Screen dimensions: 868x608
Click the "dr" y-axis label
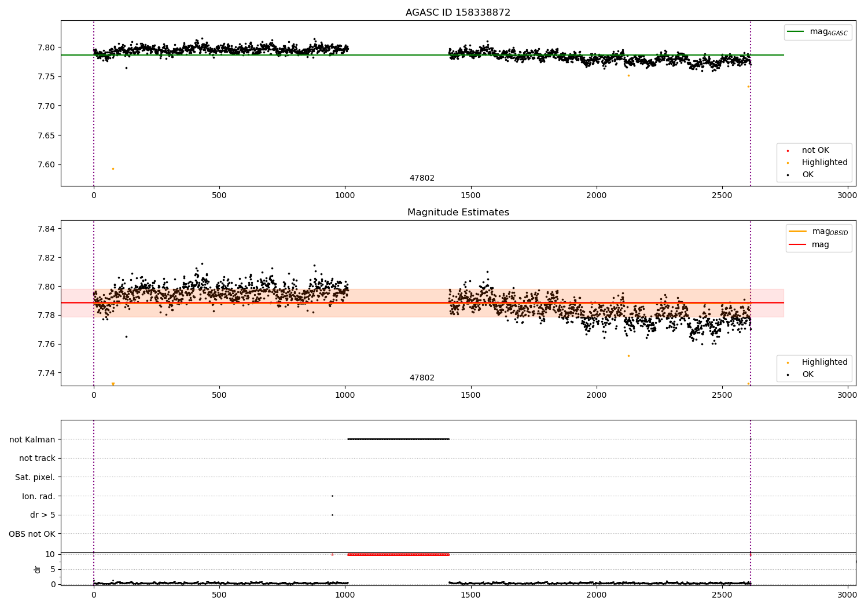click(38, 570)
